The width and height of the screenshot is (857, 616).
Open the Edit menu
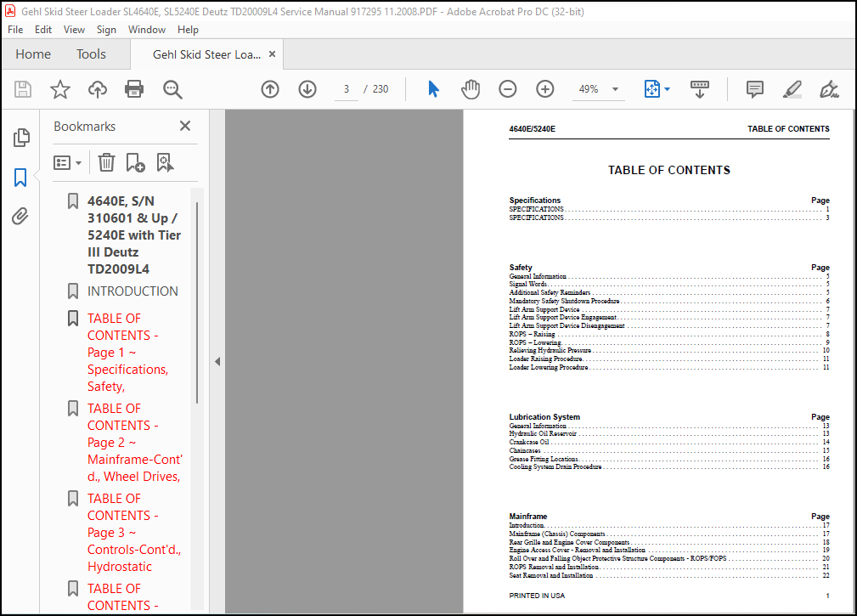(43, 30)
